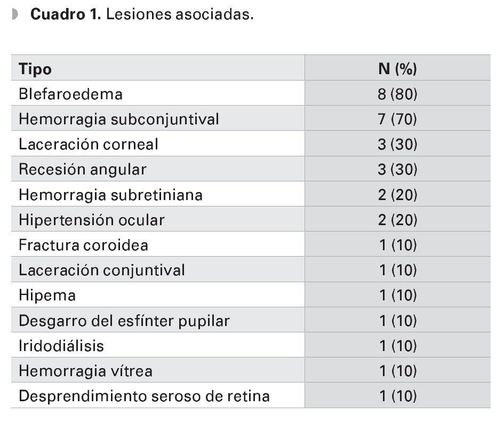Click the triangle marker before Cuadro 1

click(15, 14)
